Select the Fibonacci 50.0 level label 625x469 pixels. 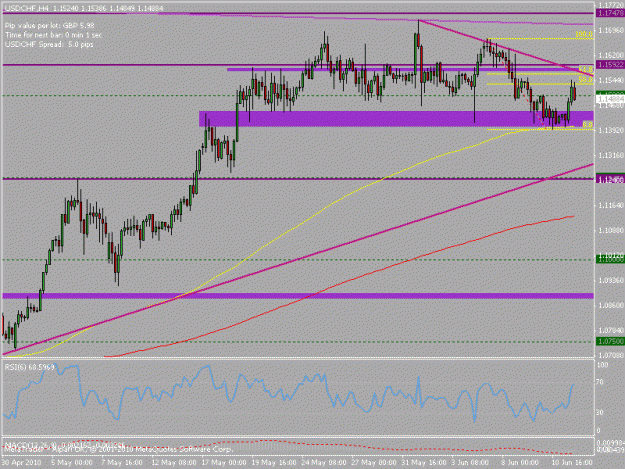pos(586,80)
